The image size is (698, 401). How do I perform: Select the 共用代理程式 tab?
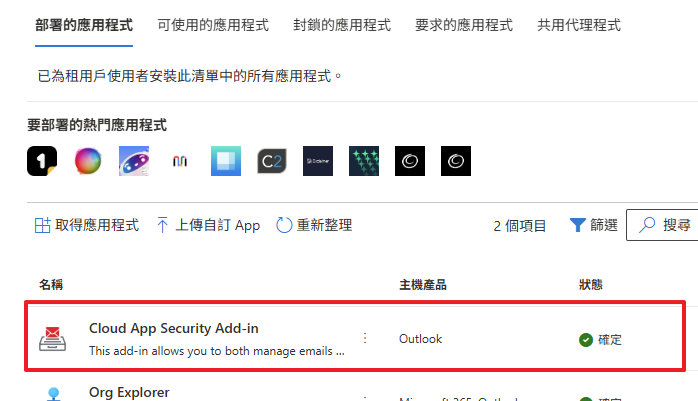[579, 25]
